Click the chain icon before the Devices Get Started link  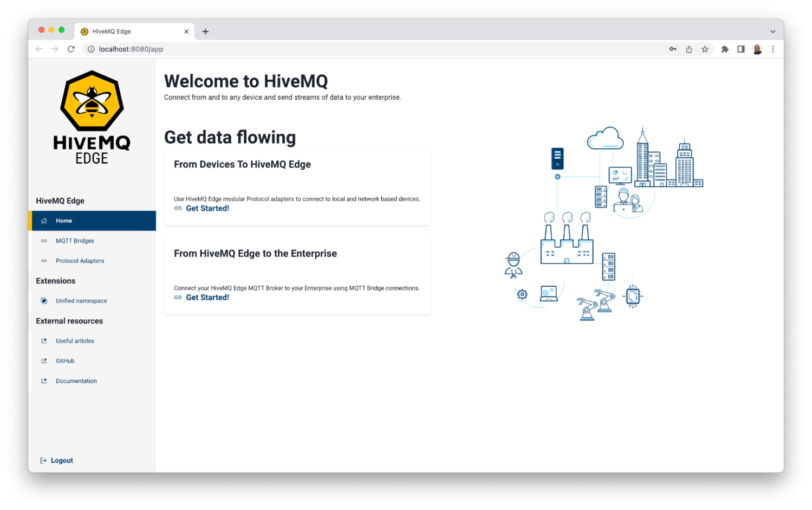click(178, 208)
